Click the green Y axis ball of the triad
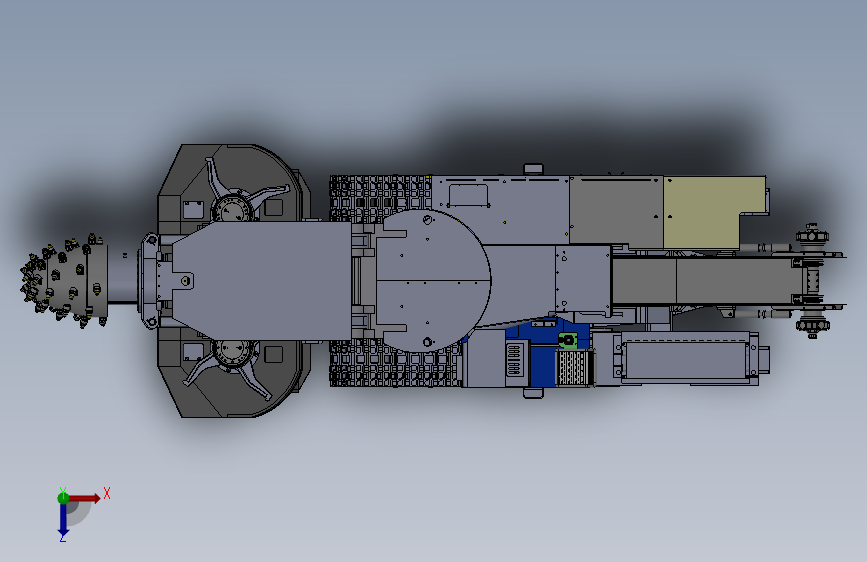Screen dimensions: 867x562 [x=63, y=497]
